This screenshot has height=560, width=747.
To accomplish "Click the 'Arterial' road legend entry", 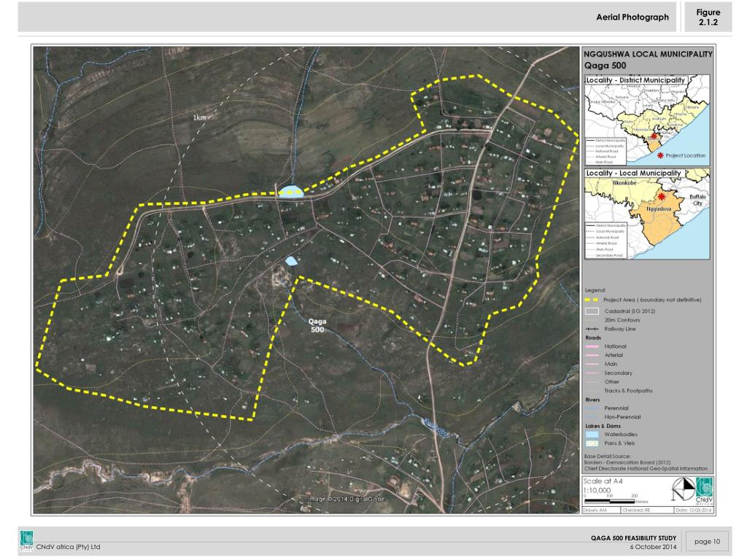I will [614, 355].
